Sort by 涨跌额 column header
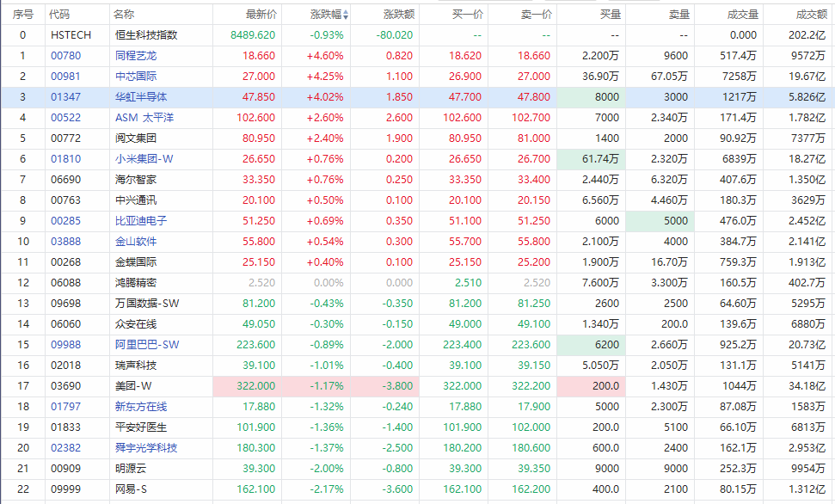This screenshot has height=504, width=835. (399, 15)
